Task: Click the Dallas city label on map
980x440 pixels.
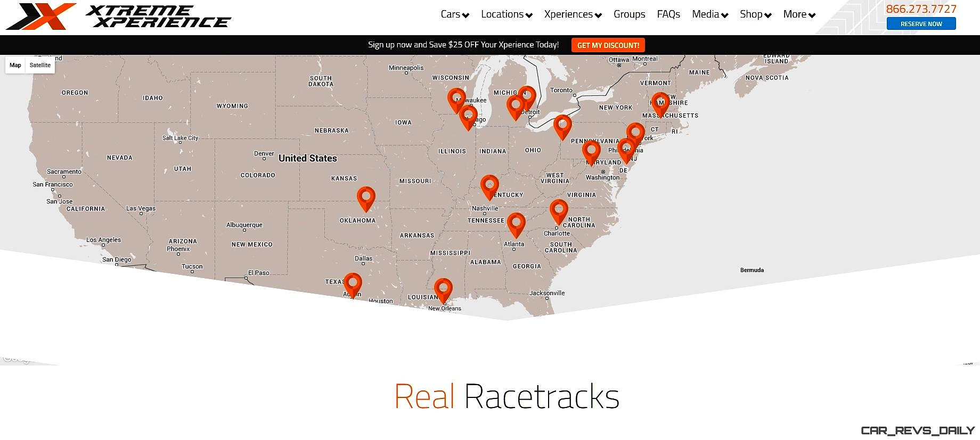Action: pyautogui.click(x=364, y=258)
